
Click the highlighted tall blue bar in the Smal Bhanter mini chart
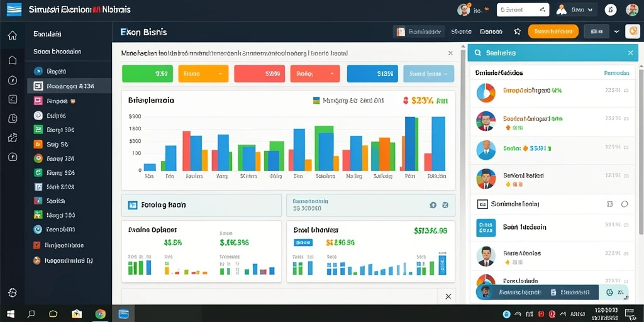[442, 265]
